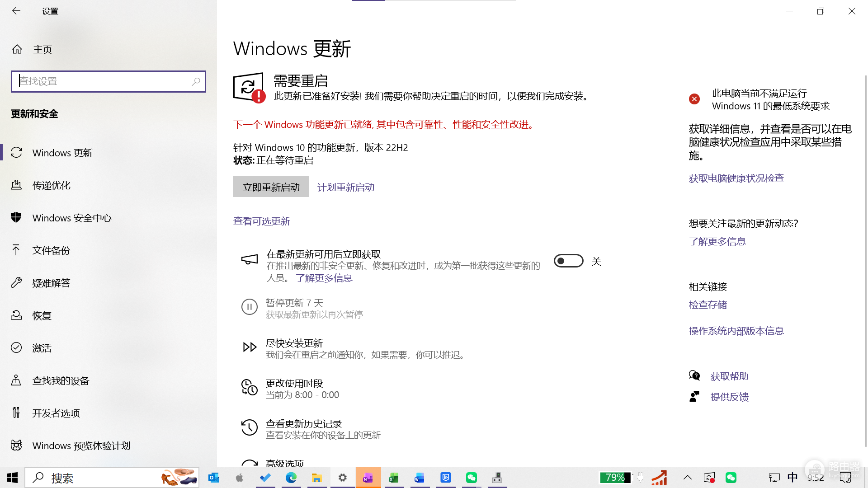Image resolution: width=868 pixels, height=488 pixels.
Task: Open WeChat from the taskbar
Action: tap(472, 478)
